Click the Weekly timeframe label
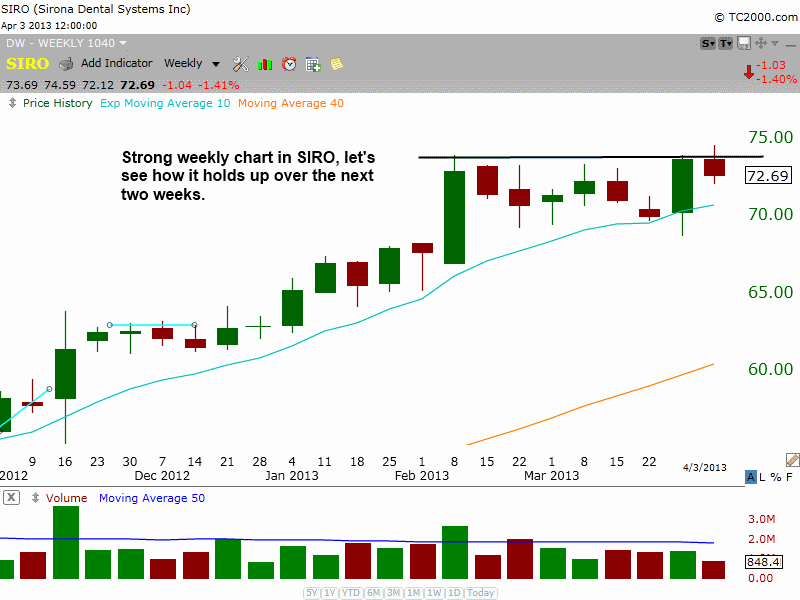Image resolution: width=800 pixels, height=600 pixels. pos(183,63)
